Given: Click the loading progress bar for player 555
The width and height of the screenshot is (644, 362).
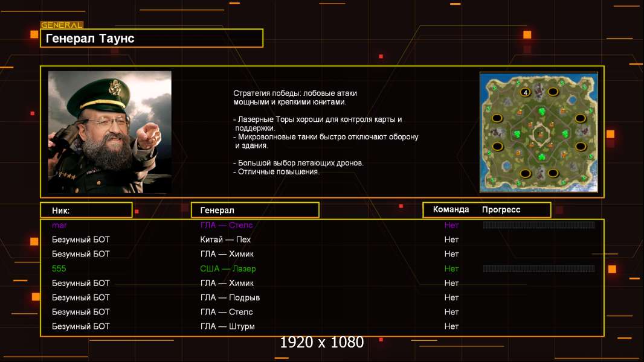Looking at the screenshot, I should coord(539,268).
